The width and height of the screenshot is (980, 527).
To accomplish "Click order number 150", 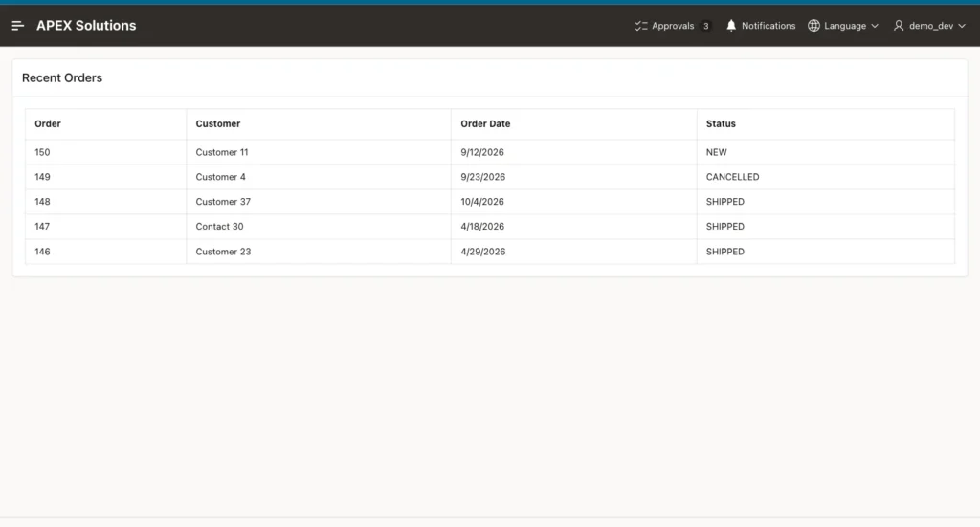I will 42,152.
